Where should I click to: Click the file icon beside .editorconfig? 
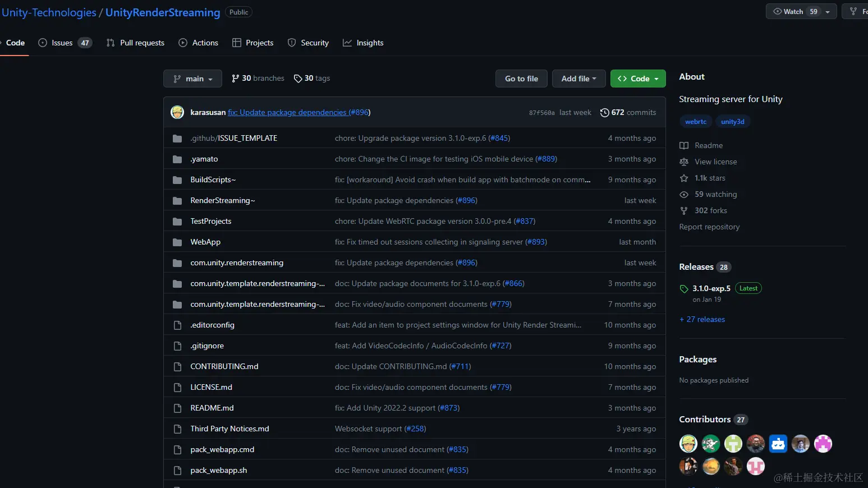177,325
